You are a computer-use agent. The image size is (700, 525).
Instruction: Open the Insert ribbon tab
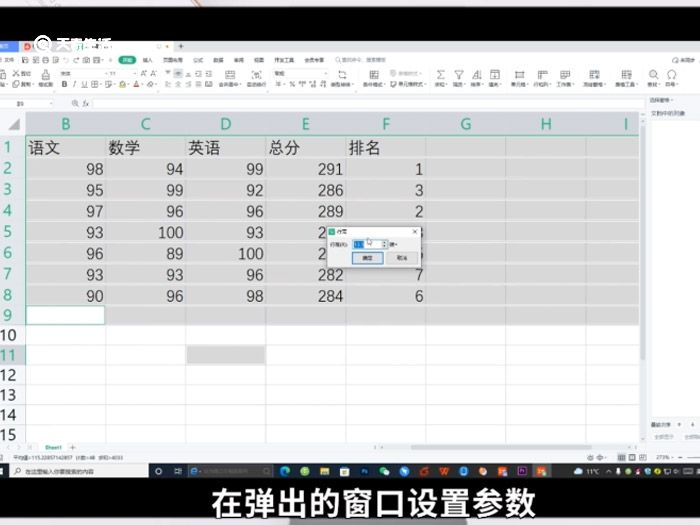148,60
